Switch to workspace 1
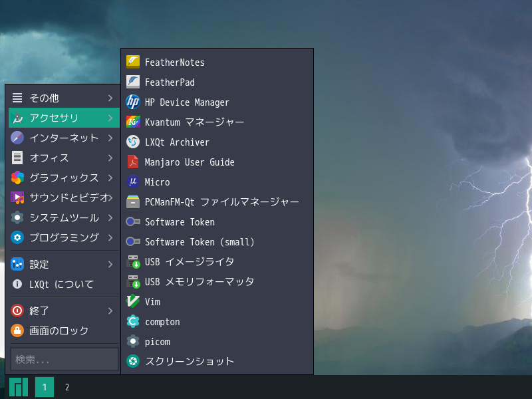 point(45,387)
